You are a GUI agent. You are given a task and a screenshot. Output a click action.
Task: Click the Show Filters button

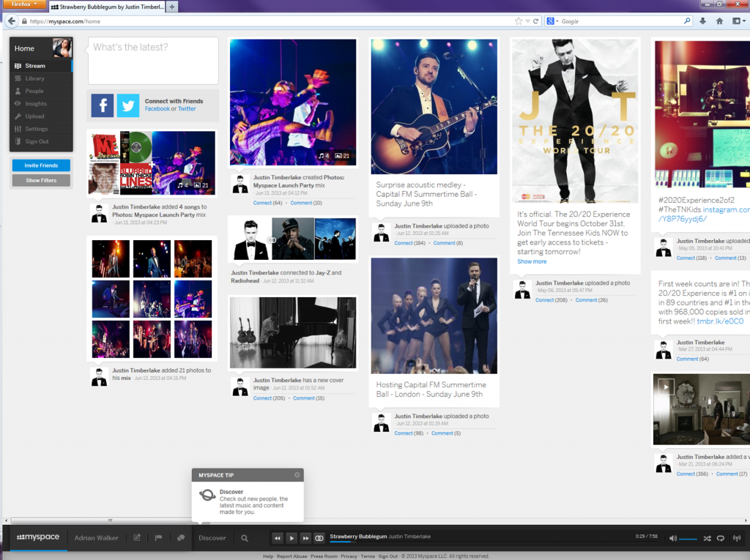click(41, 180)
